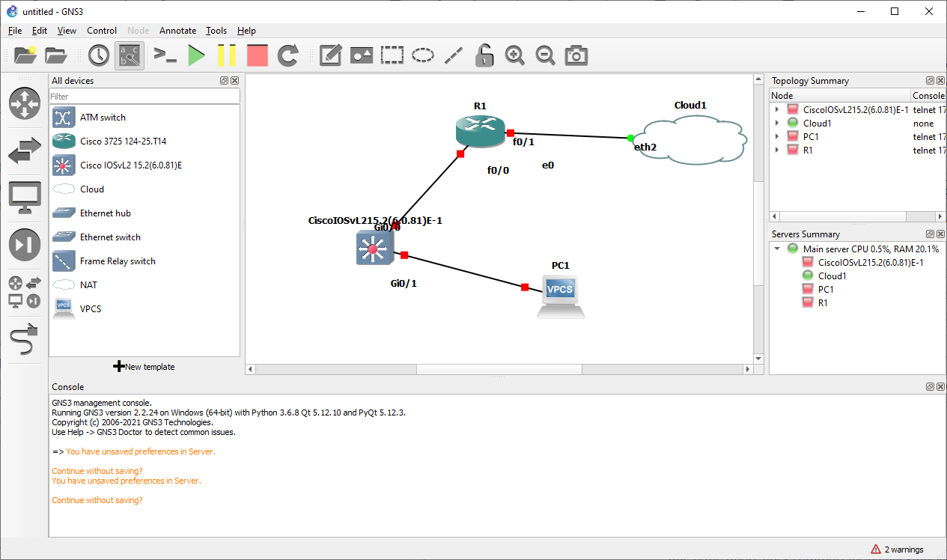Screen dimensions: 947x560
Task: Toggle show/hide interface labels button
Action: tap(130, 55)
